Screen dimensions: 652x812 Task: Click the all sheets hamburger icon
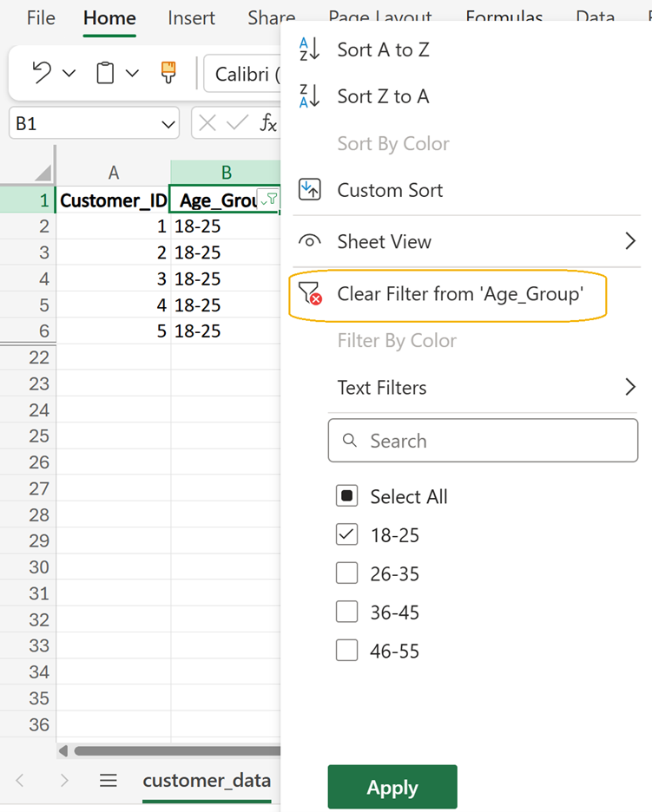(108, 781)
